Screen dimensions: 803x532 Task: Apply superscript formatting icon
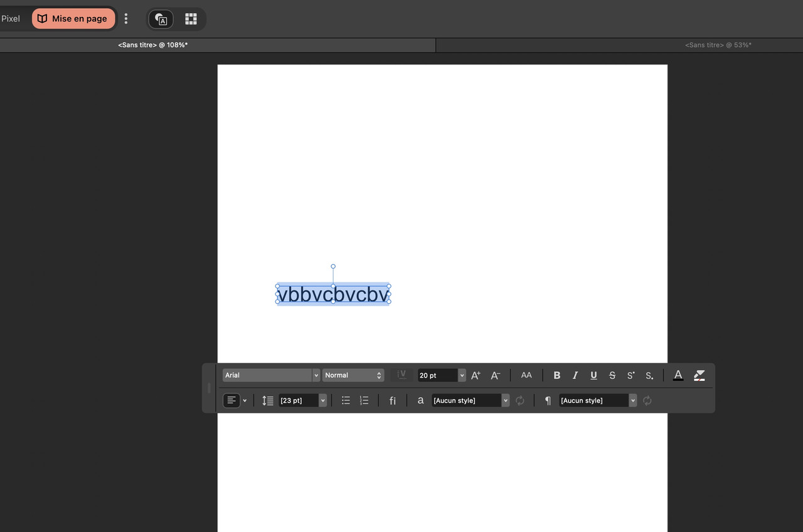(631, 375)
